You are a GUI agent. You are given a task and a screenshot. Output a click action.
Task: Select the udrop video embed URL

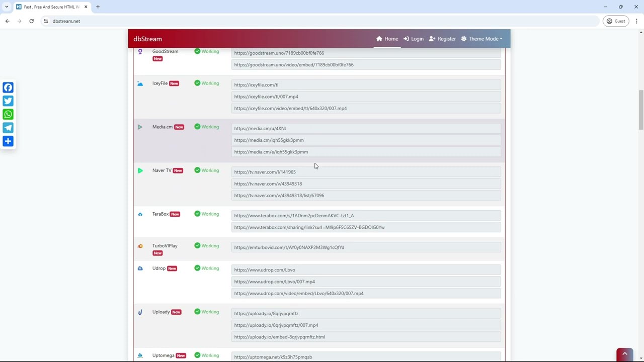pos(366,293)
